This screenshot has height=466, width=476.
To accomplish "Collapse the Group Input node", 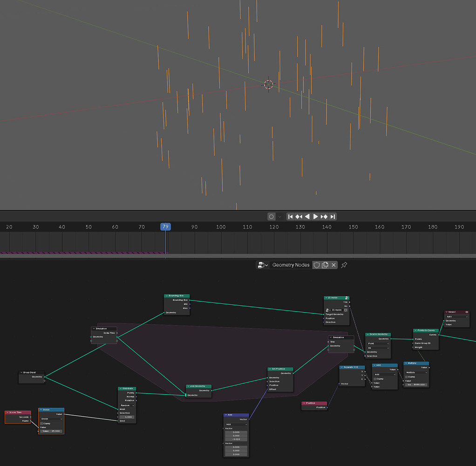I will [21, 372].
